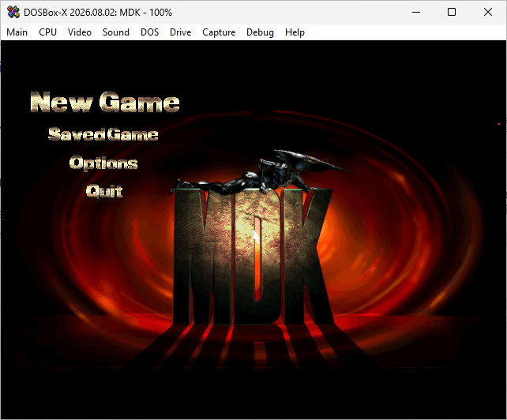Select the Saved Game option

[x=103, y=134]
